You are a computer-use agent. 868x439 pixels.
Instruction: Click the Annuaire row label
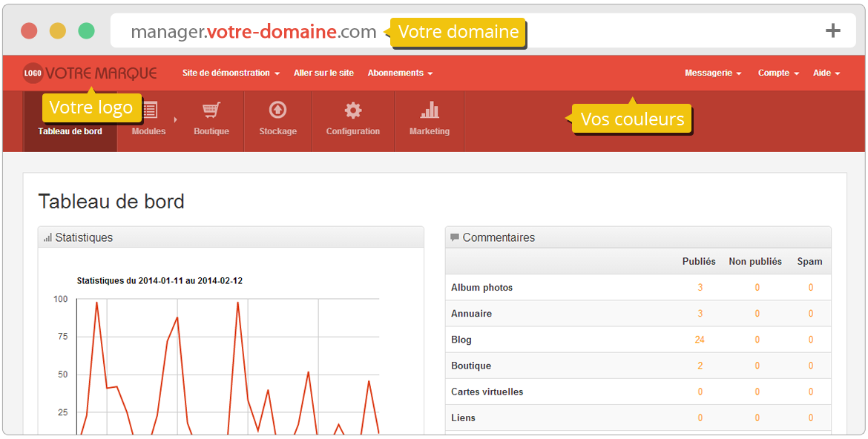[x=472, y=314]
